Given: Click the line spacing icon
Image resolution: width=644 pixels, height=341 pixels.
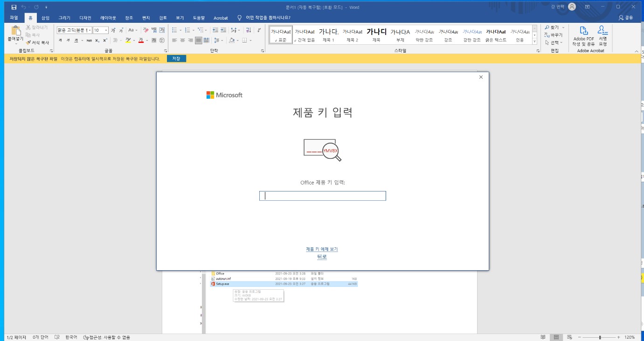Looking at the screenshot, I should click(216, 41).
